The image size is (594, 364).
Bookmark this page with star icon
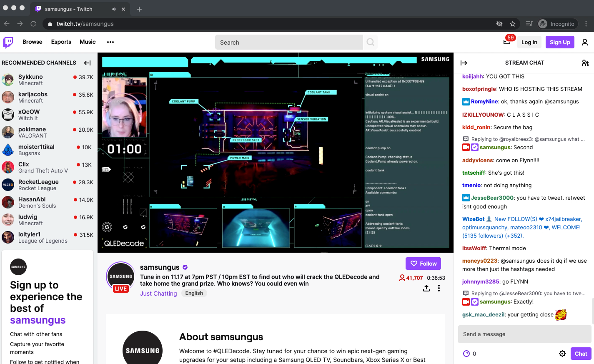[513, 24]
